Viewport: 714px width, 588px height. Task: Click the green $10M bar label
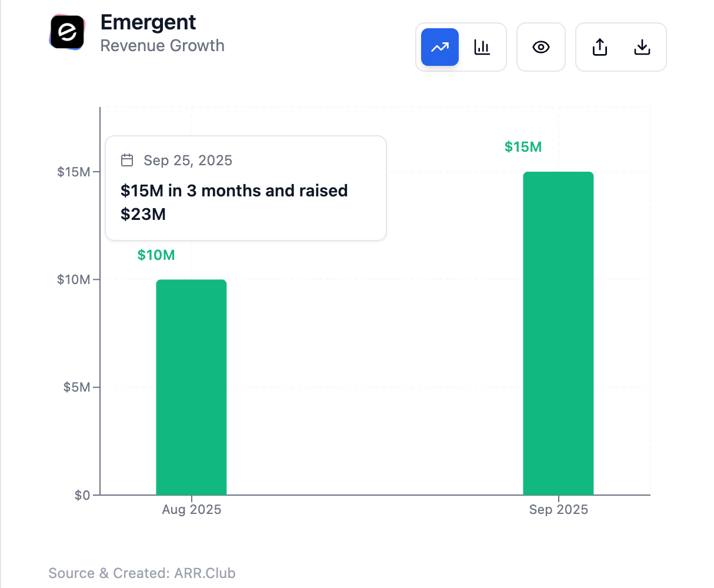pos(156,255)
